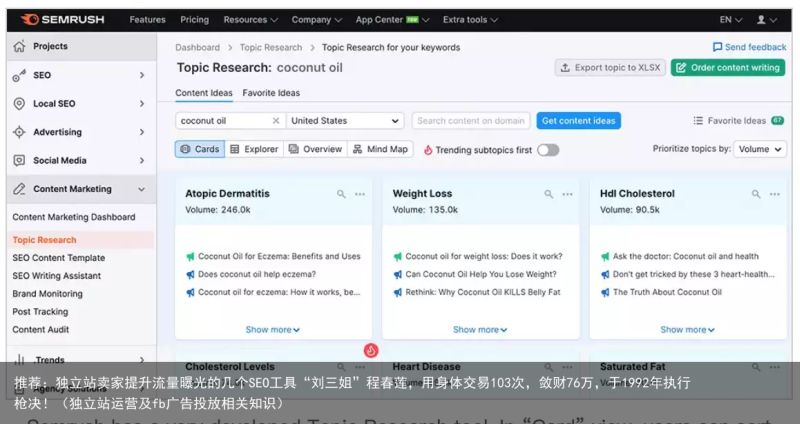Screen dimensions: 800x424
Task: Open the Company menu dropdown
Action: (316, 20)
